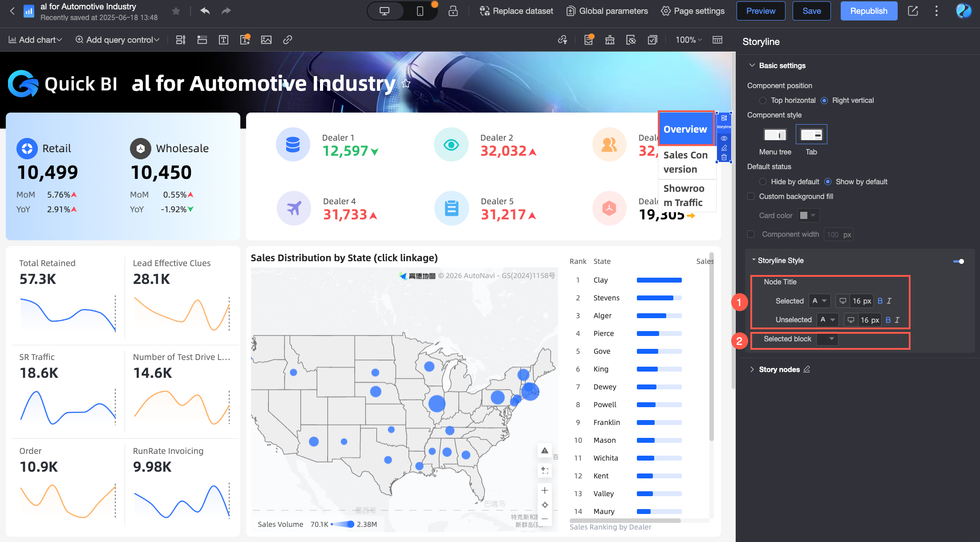The width and height of the screenshot is (980, 542).
Task: Click the Preview button
Action: (x=761, y=11)
